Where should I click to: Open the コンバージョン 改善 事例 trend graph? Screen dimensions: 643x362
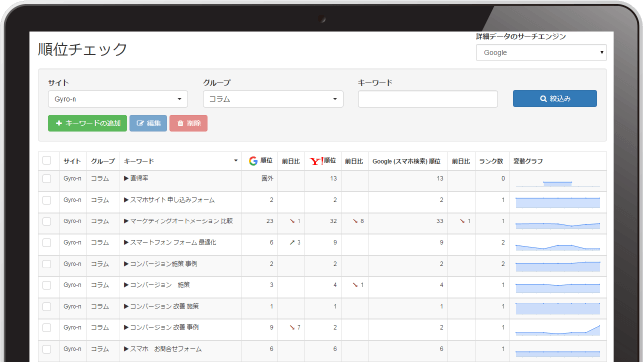[558, 330]
